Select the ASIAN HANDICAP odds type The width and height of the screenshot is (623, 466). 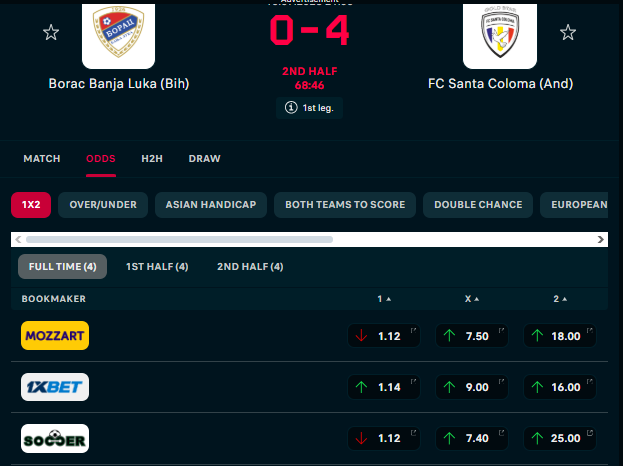pyautogui.click(x=211, y=205)
